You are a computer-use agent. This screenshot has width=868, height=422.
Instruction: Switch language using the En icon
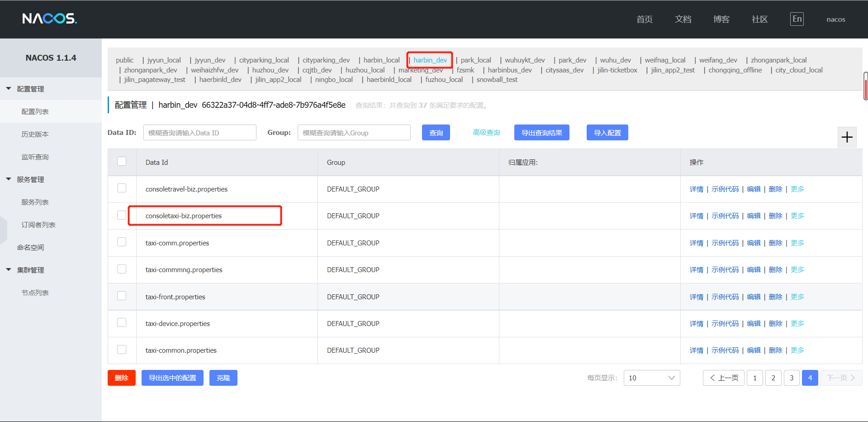[797, 19]
